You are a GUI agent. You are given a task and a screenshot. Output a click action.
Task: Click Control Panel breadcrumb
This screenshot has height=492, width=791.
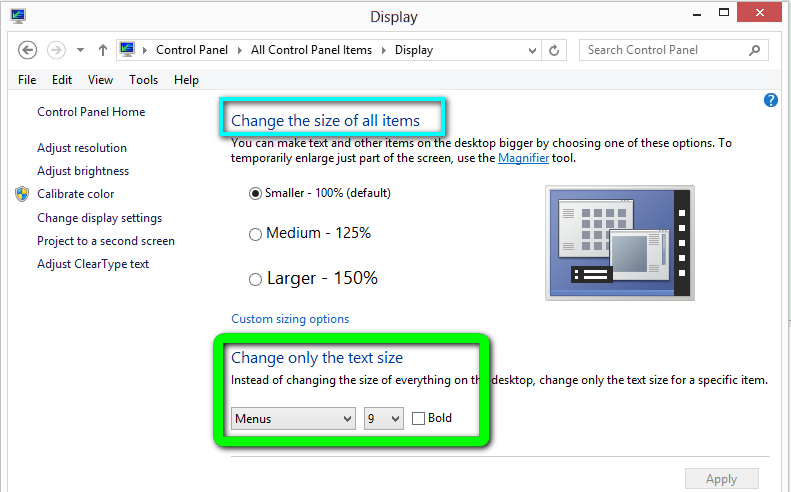192,50
